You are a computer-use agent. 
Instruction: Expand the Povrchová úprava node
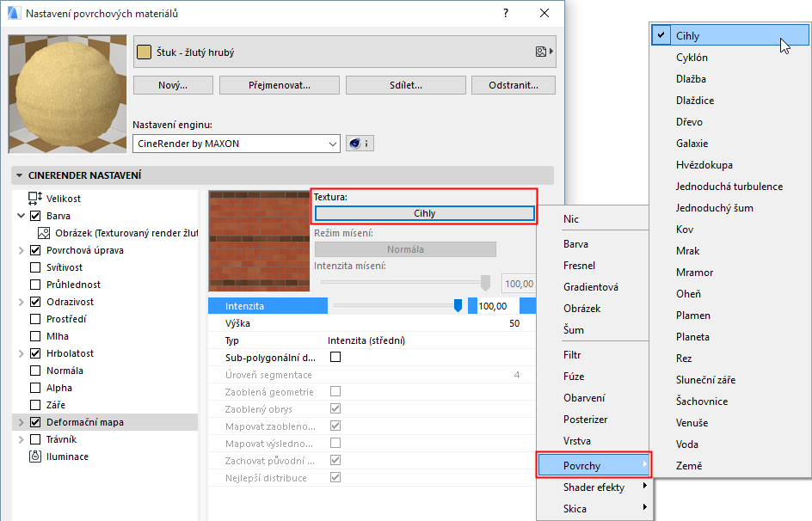pyautogui.click(x=22, y=250)
